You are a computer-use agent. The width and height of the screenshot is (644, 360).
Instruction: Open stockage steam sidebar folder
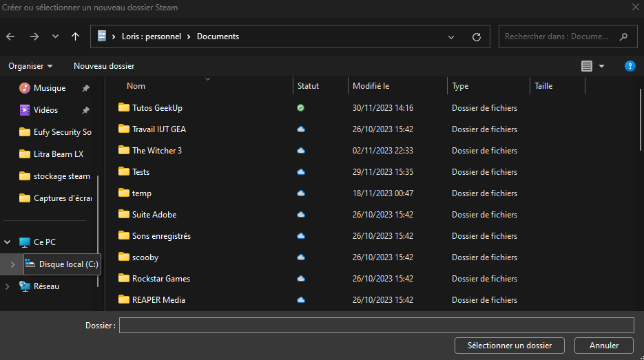[54, 176]
